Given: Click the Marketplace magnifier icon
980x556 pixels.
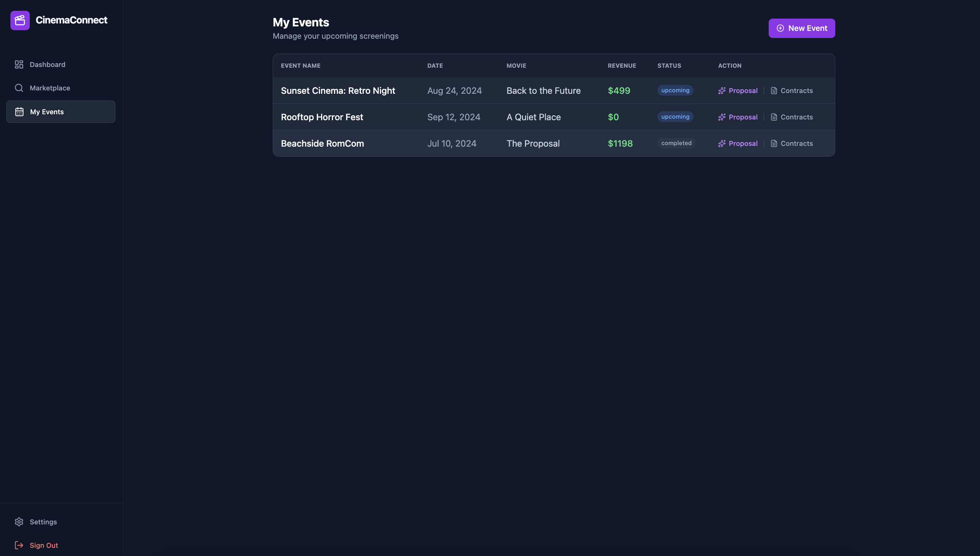Looking at the screenshot, I should coord(19,88).
